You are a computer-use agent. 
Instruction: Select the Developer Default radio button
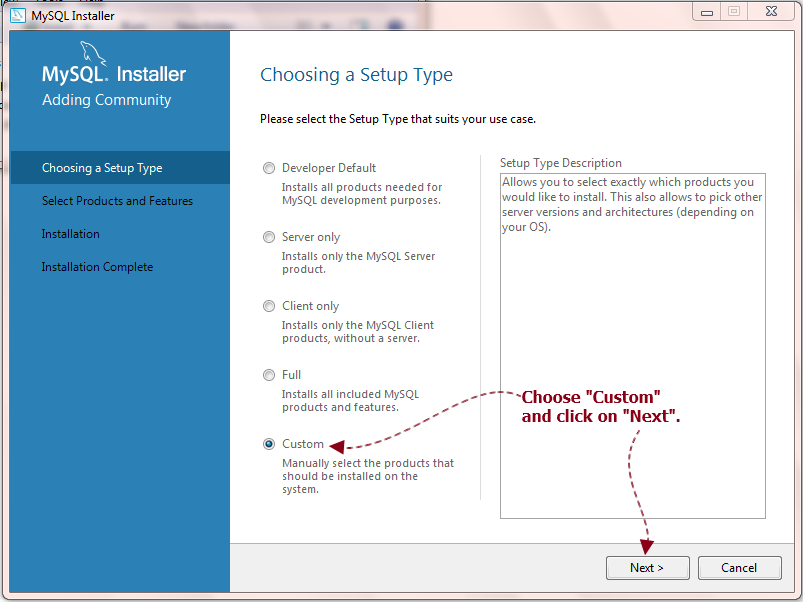tap(269, 168)
